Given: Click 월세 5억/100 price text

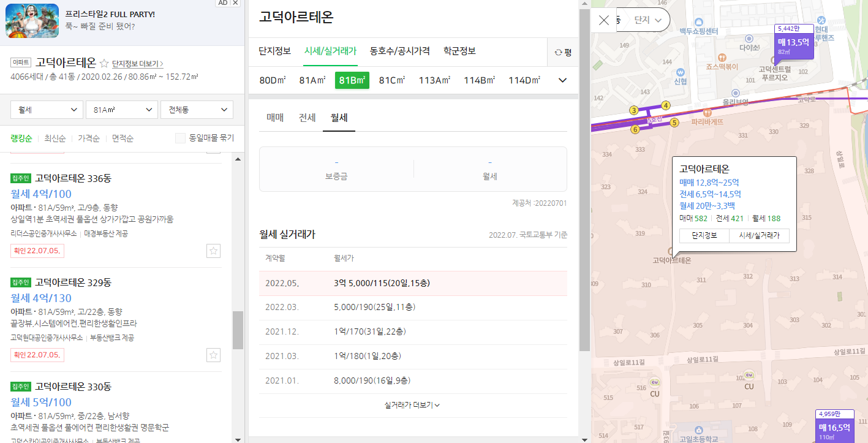Looking at the screenshot, I should 41,403.
